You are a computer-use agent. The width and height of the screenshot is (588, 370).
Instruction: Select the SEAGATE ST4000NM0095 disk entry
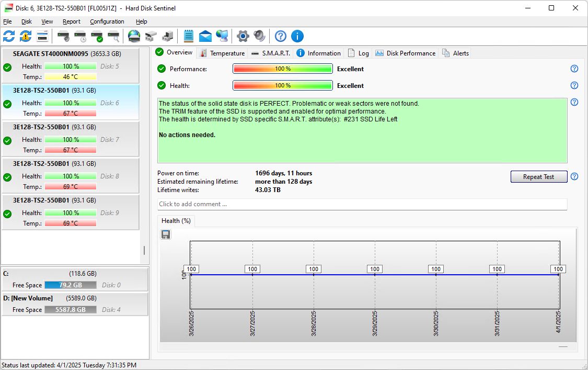point(71,65)
